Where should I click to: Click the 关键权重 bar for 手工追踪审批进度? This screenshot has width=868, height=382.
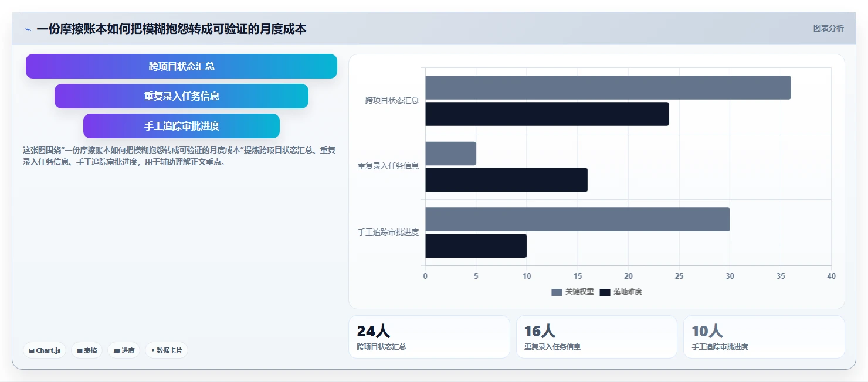tap(577, 219)
